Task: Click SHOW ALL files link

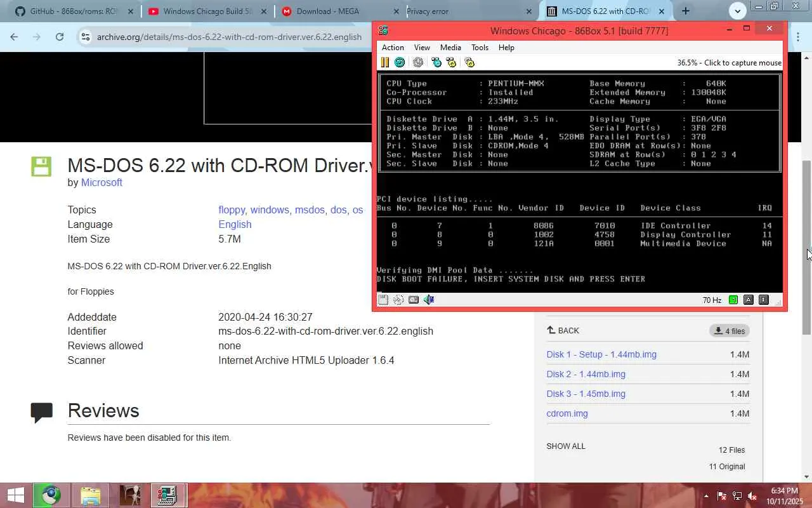Action: (x=566, y=446)
